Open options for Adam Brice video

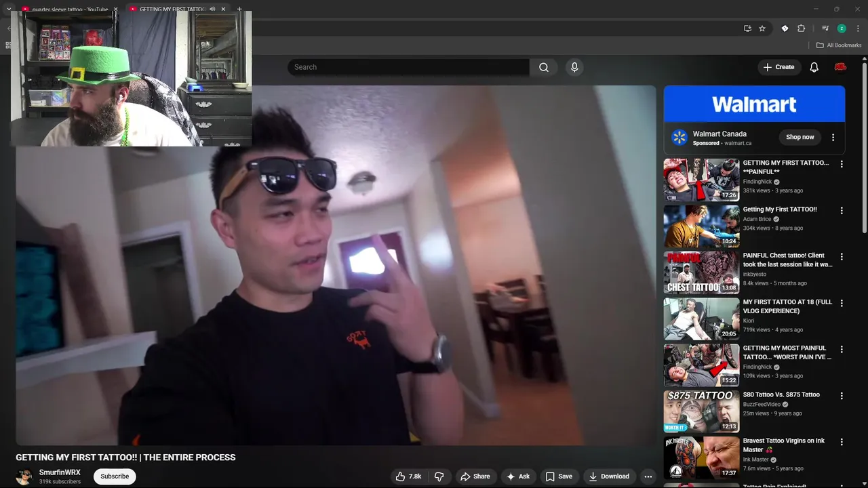[x=842, y=211]
